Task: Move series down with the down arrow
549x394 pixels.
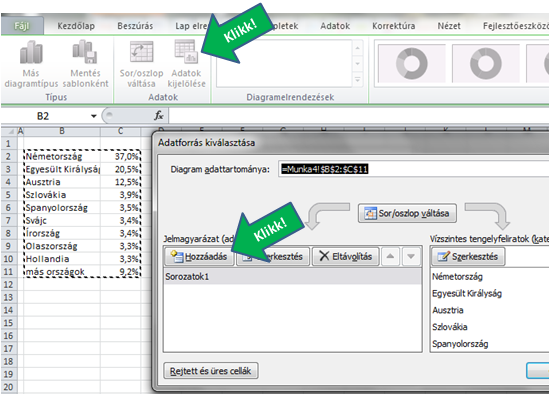Action: tap(411, 257)
